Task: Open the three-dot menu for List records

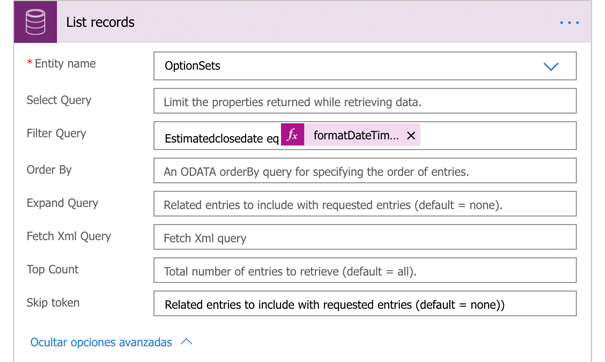Action: [x=569, y=23]
